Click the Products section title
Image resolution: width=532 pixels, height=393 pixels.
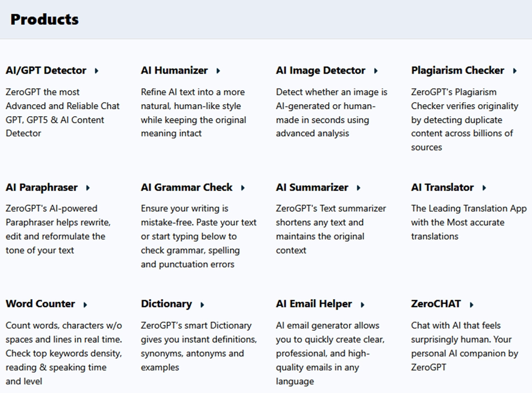(44, 19)
